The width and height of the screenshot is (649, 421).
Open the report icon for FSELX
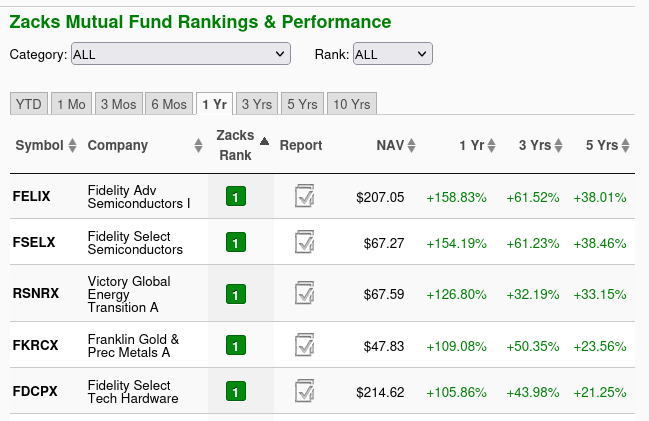[x=305, y=242]
